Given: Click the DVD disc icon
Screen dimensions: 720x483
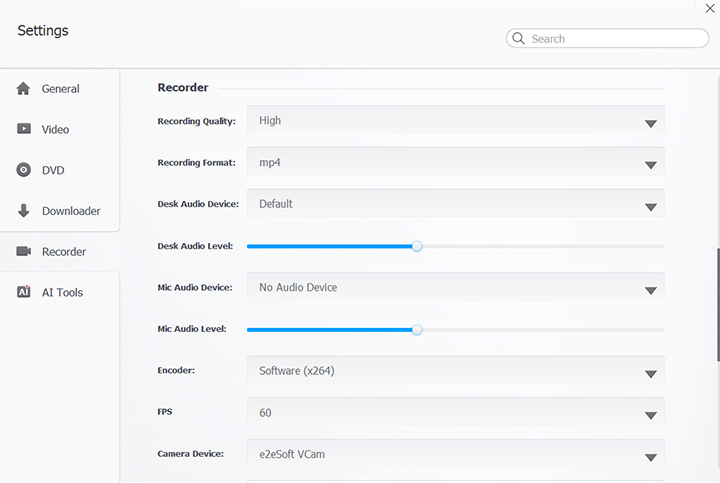Looking at the screenshot, I should [x=23, y=169].
